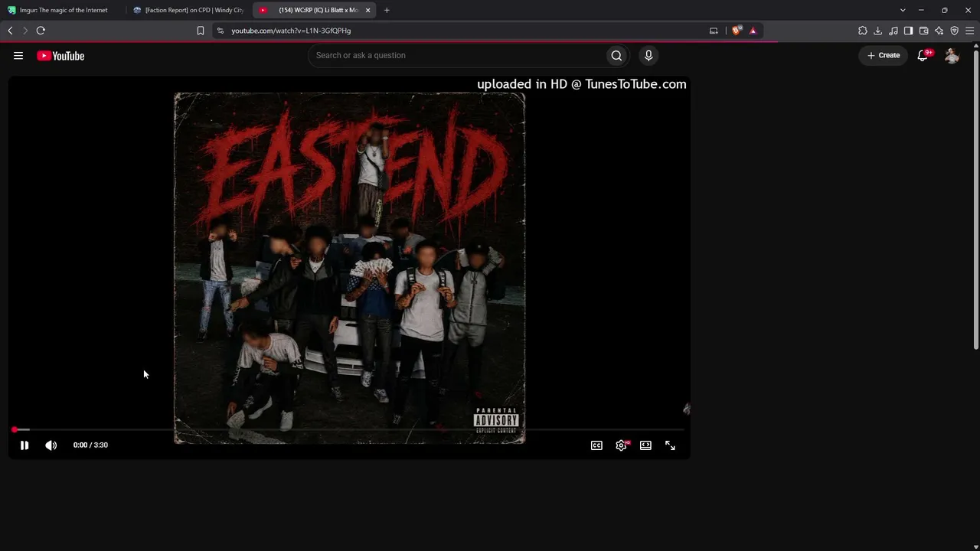Bookmark this page
Viewport: 980px width, 551px height.
[201, 31]
